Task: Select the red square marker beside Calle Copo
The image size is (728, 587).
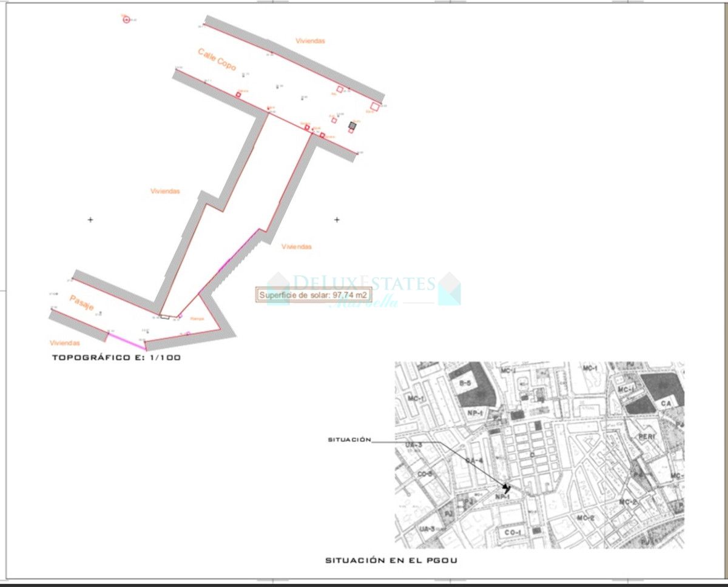Action: click(238, 95)
